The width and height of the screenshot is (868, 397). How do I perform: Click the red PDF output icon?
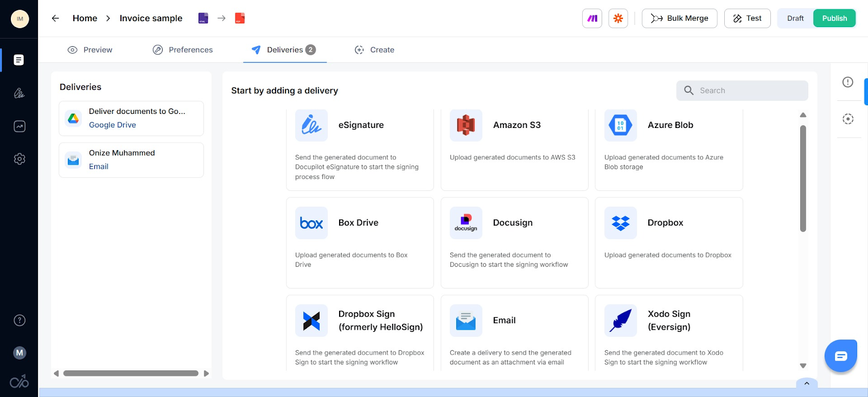point(240,18)
